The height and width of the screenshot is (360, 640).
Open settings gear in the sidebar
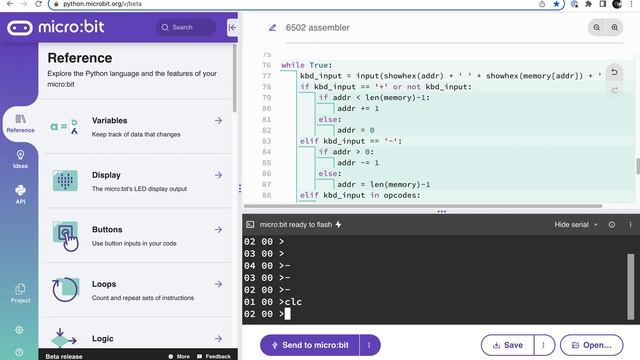coord(19,330)
